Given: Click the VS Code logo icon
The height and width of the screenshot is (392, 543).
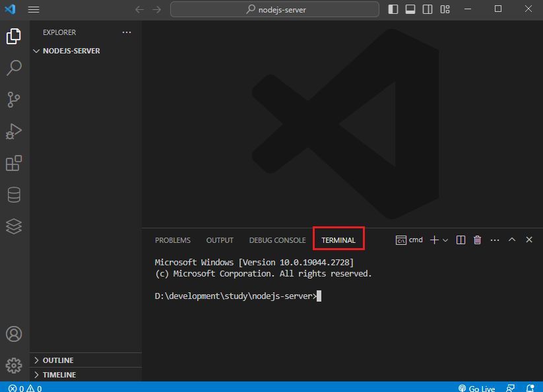Looking at the screenshot, I should tap(10, 9).
